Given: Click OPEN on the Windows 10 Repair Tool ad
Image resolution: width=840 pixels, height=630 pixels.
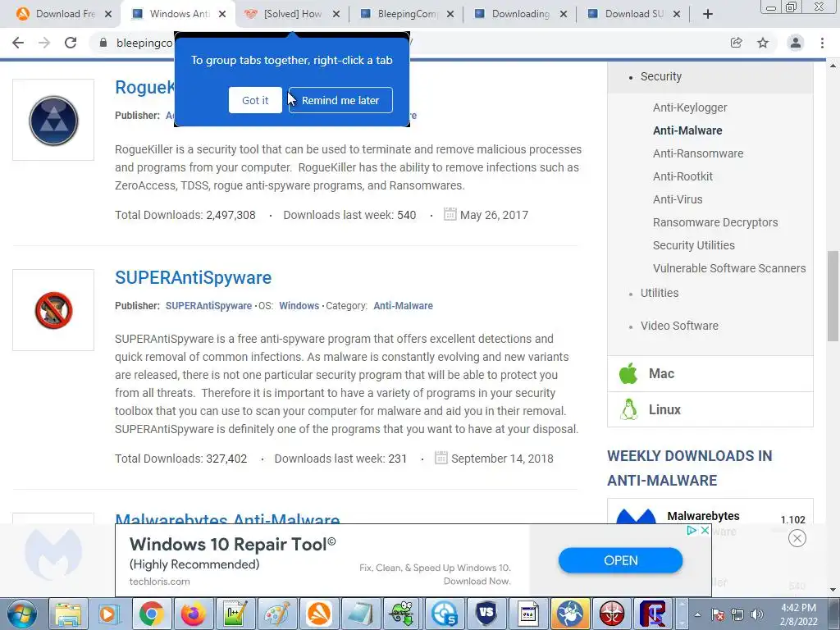Looking at the screenshot, I should pyautogui.click(x=620, y=560).
